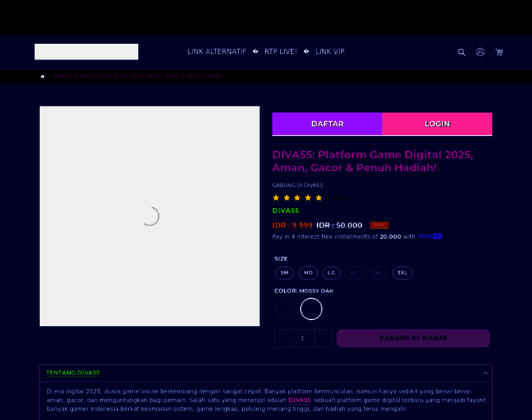The image size is (532, 420).
Task: Click the DAFTAR button
Action: click(x=327, y=124)
